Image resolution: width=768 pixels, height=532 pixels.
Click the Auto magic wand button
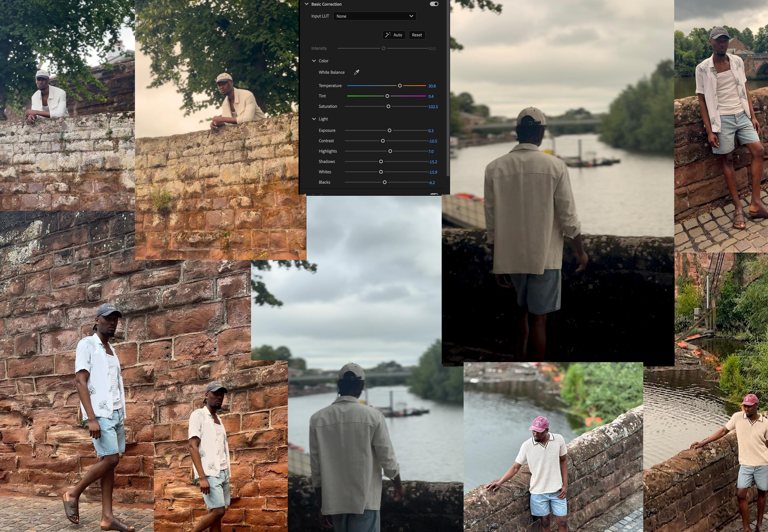(x=394, y=35)
